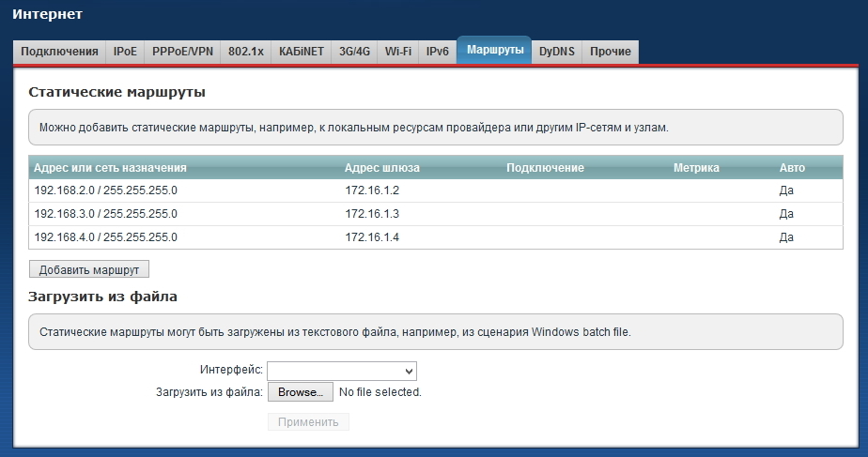Open the IPv6 tab

click(x=438, y=52)
